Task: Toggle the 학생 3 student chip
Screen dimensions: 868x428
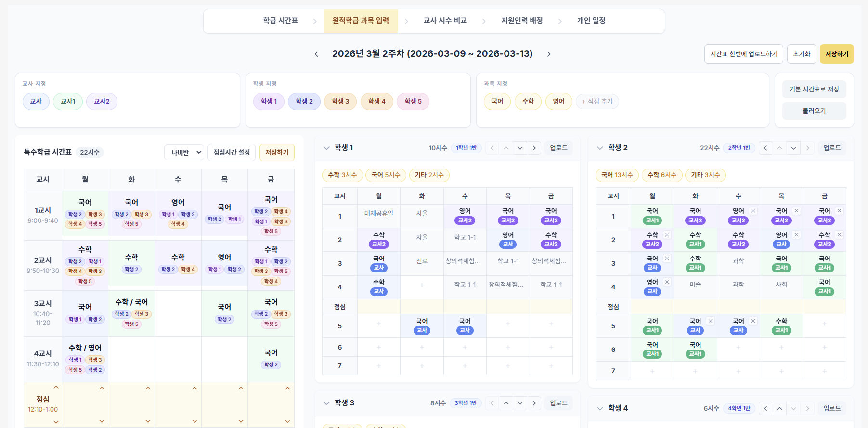Action: [x=340, y=102]
